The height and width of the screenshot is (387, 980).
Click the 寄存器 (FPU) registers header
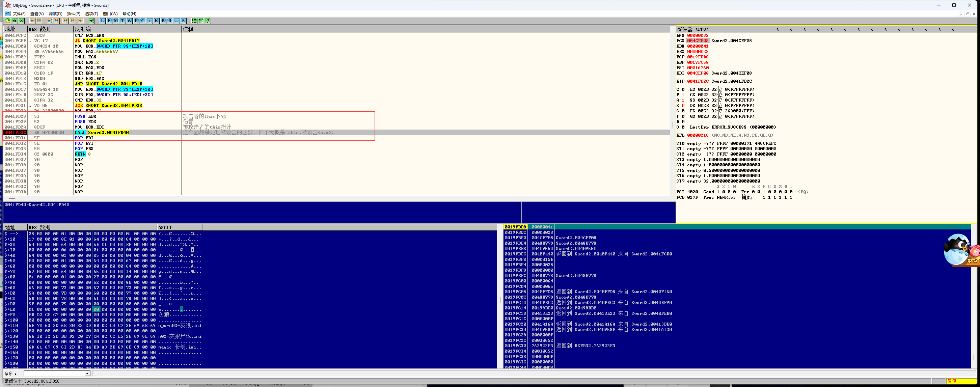(692, 29)
